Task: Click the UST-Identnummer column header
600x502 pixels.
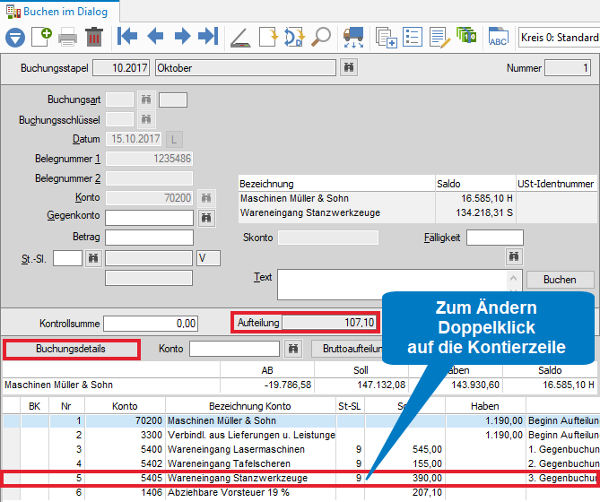Action: 556,184
